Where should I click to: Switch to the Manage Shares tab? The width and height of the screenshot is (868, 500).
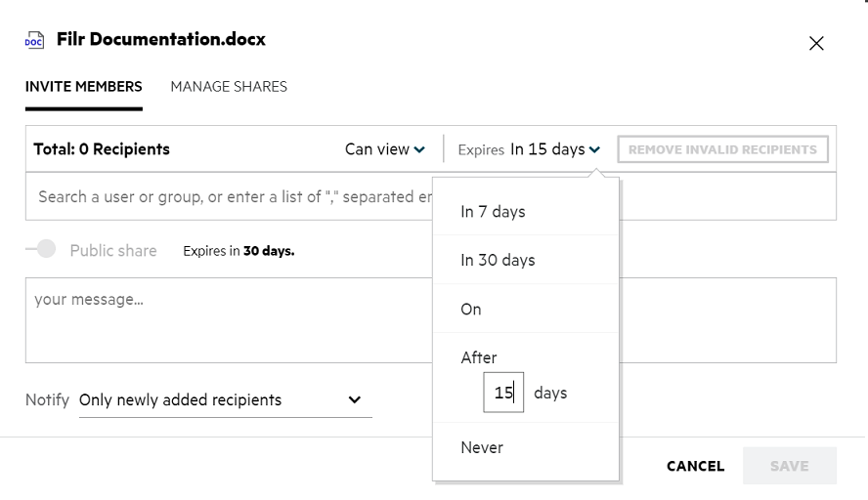coord(229,87)
